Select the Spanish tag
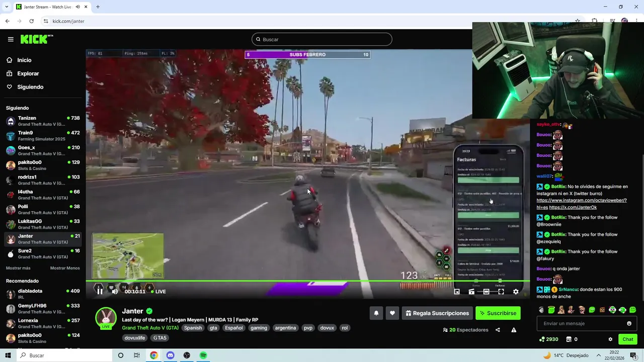Viewport: 644px width, 362px height. [193, 328]
